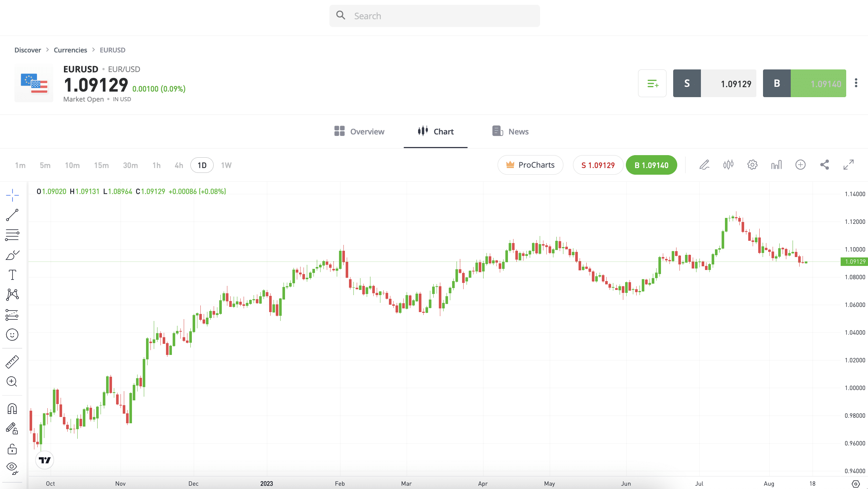
Task: Activate the zoom in tool
Action: click(x=12, y=382)
